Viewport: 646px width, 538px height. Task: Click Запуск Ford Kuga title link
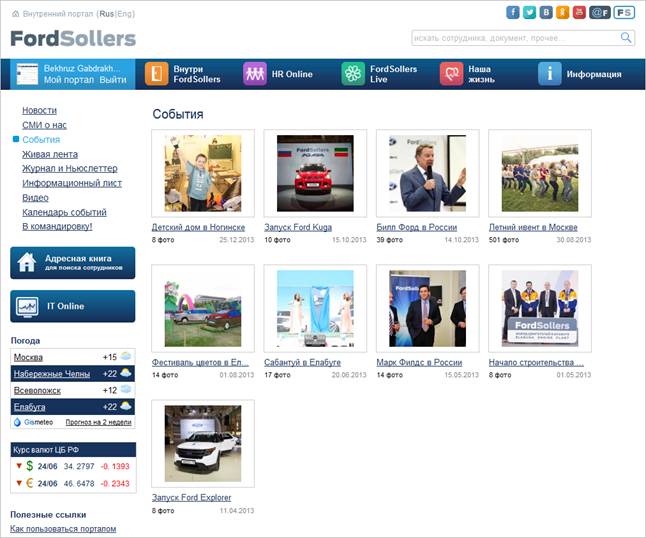click(x=298, y=227)
